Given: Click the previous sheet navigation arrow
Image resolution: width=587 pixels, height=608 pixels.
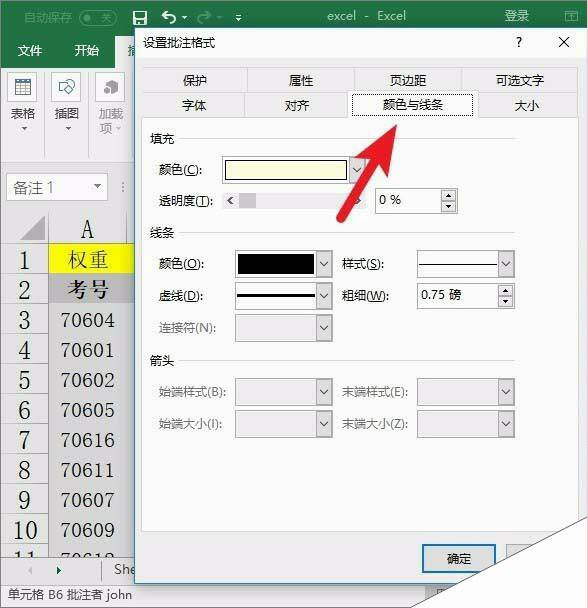Looking at the screenshot, I should [x=30, y=570].
